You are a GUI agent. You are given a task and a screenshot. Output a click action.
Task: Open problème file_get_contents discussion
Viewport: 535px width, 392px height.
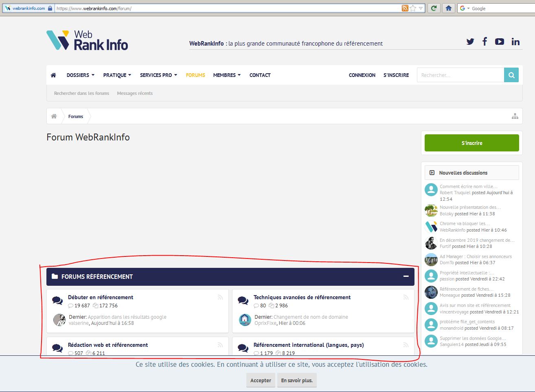467,322
